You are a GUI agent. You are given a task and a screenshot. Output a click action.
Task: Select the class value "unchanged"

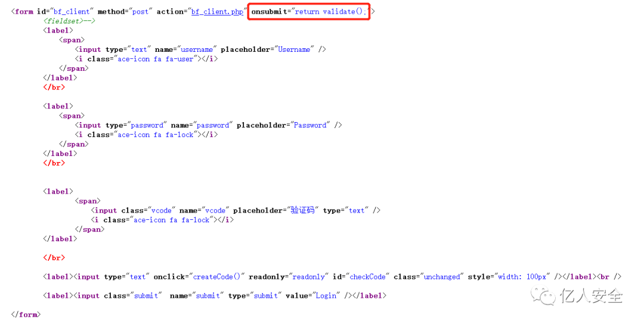click(x=442, y=277)
